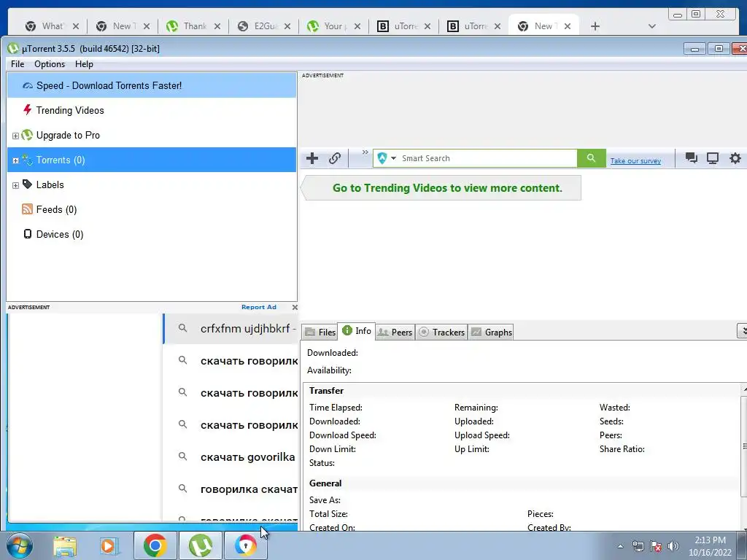Click the Add Torrent from URL link icon
Image resolution: width=747 pixels, height=560 pixels.
335,158
